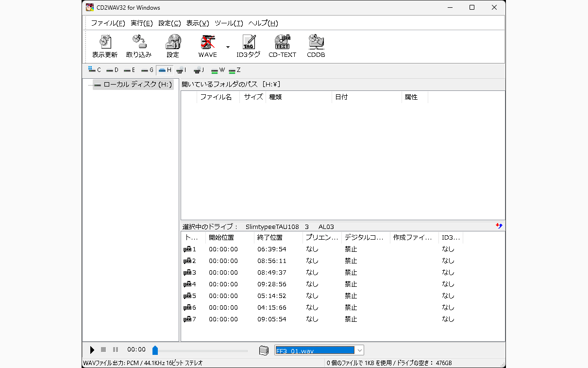
Task: Select the WAVE output format icon
Action: point(207,47)
